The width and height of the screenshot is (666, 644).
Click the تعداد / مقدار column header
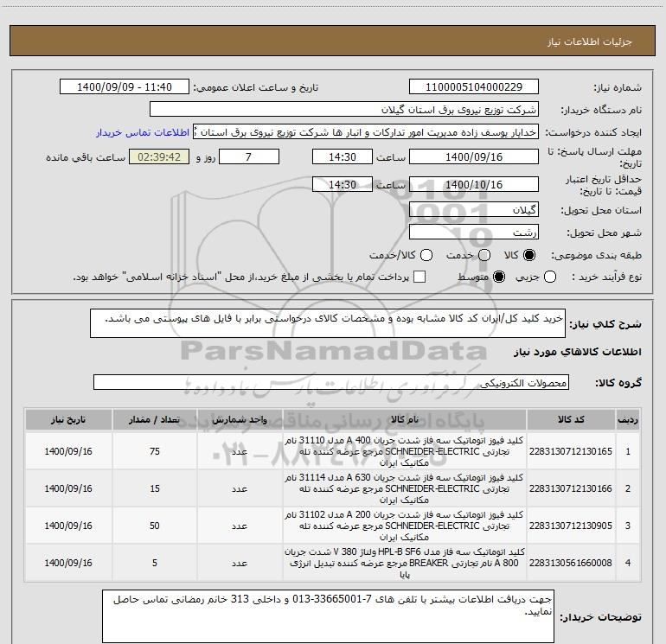pos(155,420)
